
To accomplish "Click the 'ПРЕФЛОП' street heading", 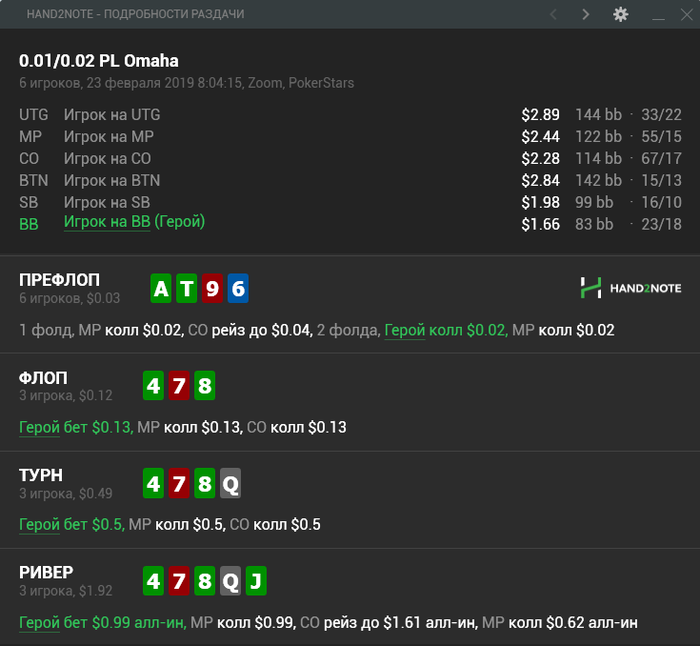I will (x=59, y=280).
